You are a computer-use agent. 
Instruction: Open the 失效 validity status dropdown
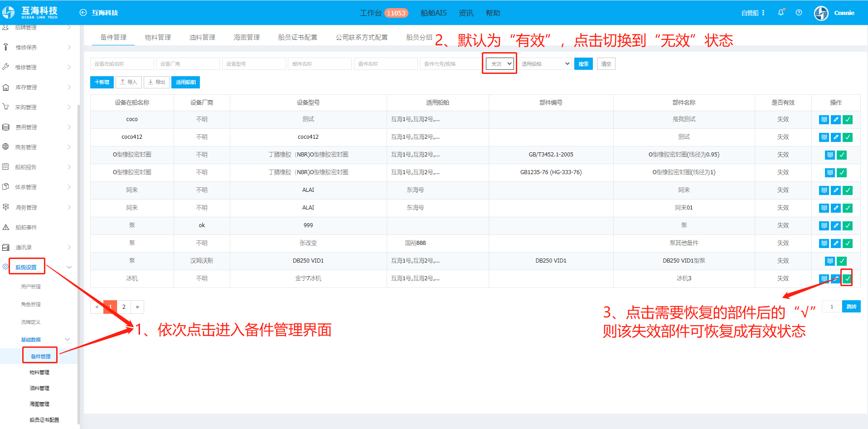(501, 64)
